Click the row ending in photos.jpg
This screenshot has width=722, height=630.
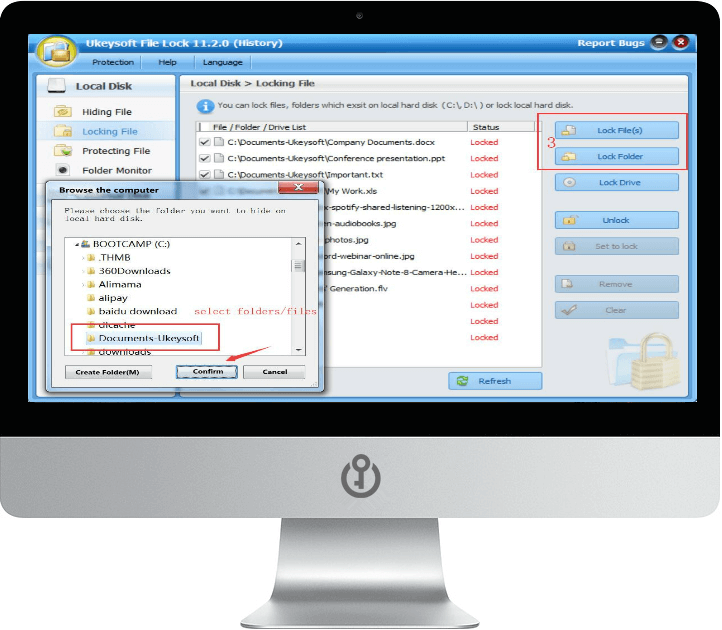(367, 239)
